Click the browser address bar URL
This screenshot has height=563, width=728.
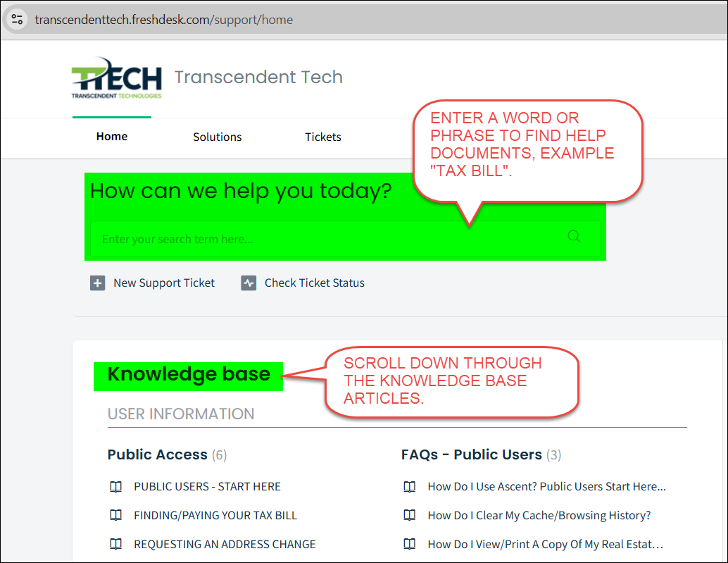point(164,20)
